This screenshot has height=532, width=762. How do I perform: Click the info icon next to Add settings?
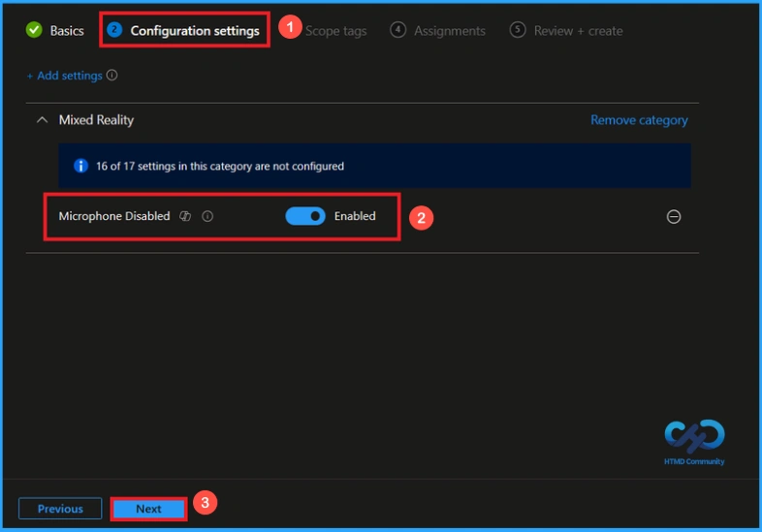coord(111,76)
